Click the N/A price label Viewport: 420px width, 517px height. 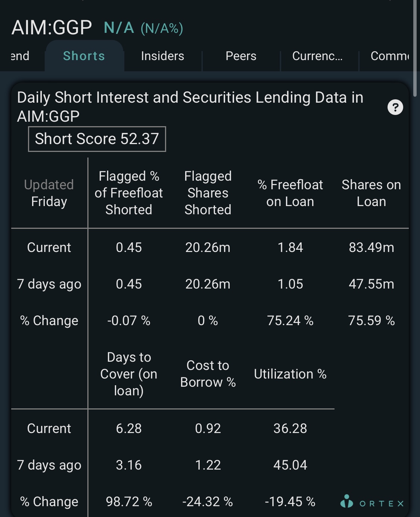pos(119,28)
